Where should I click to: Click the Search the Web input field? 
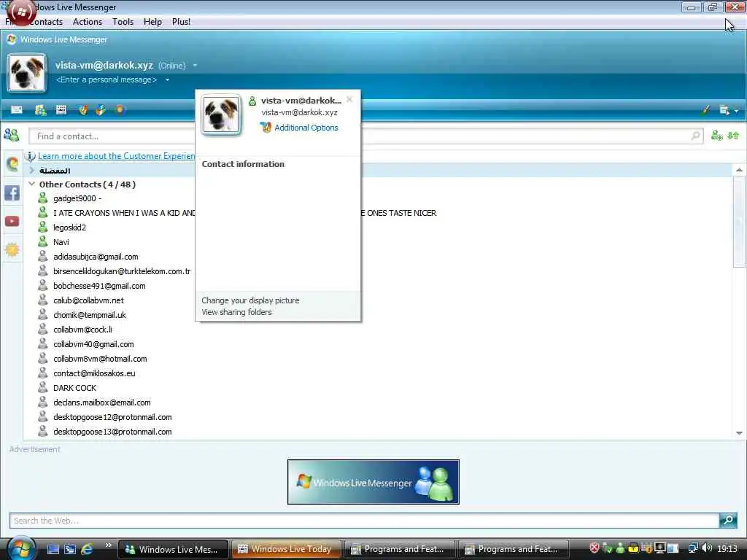tap(364, 521)
